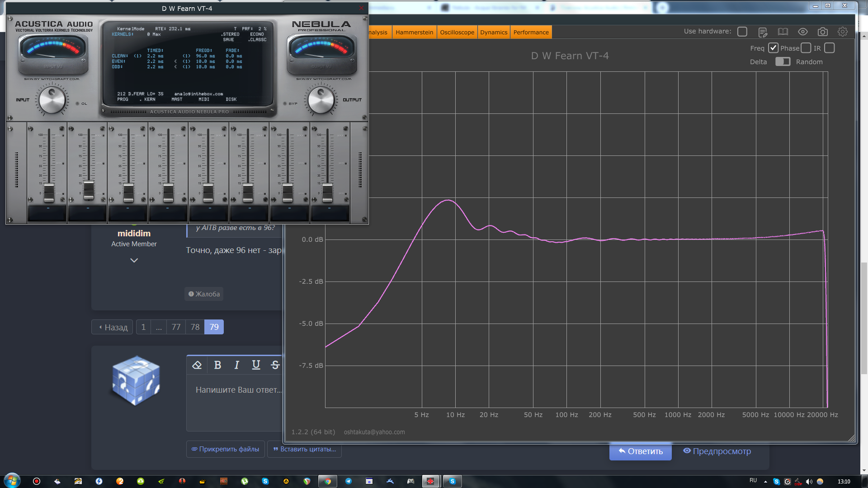Switch to the Oscilloscope tab
868x488 pixels.
pyautogui.click(x=457, y=32)
